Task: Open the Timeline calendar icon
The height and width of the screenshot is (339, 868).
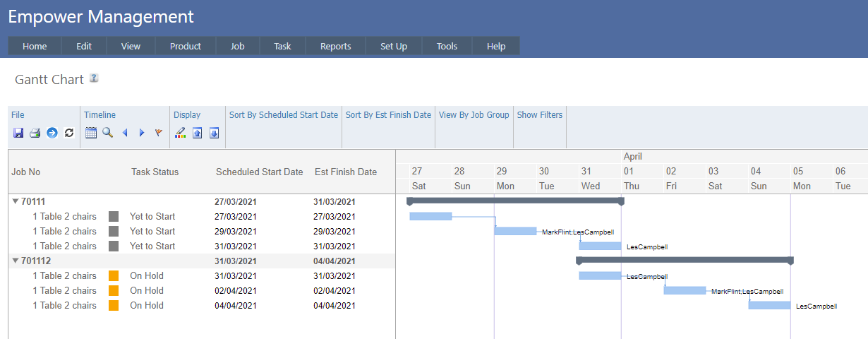Action: pyautogui.click(x=91, y=133)
